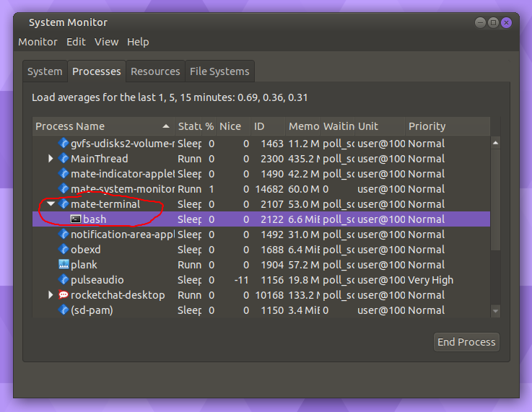Click the scrollbar down arrow

(x=495, y=310)
